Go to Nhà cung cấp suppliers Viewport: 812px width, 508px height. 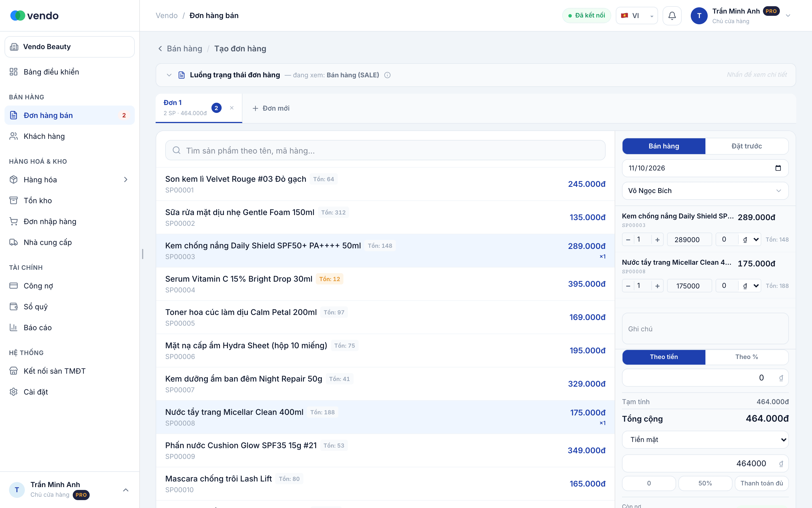70,242
